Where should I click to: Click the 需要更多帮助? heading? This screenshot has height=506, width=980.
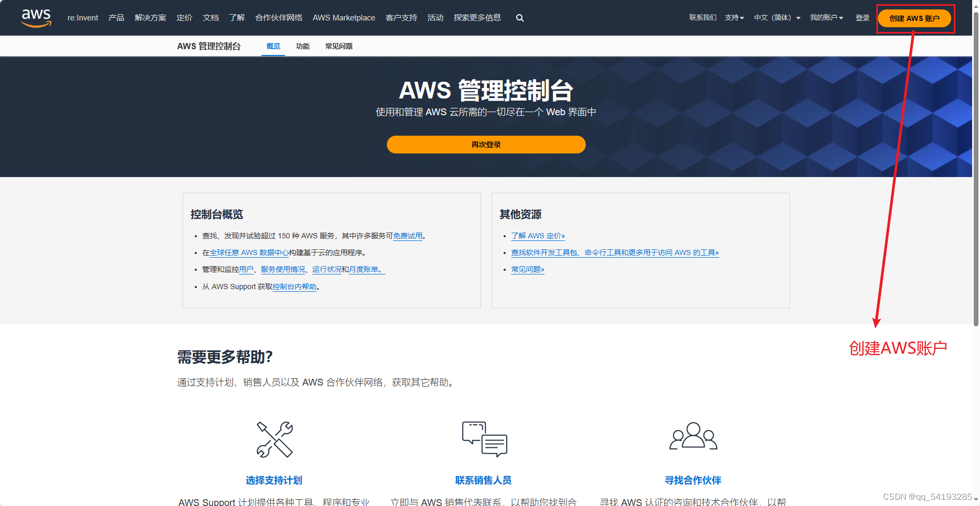coord(225,357)
